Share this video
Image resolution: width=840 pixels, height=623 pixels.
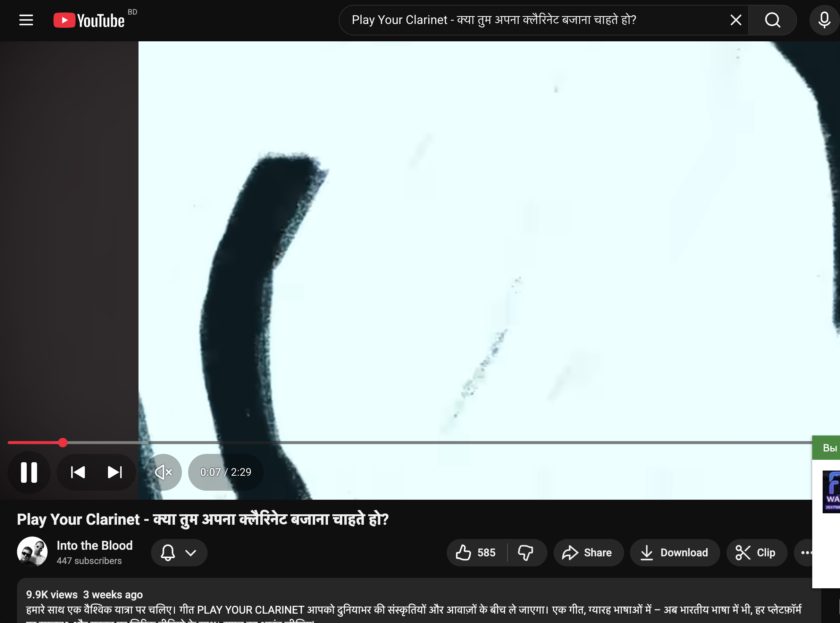click(588, 553)
